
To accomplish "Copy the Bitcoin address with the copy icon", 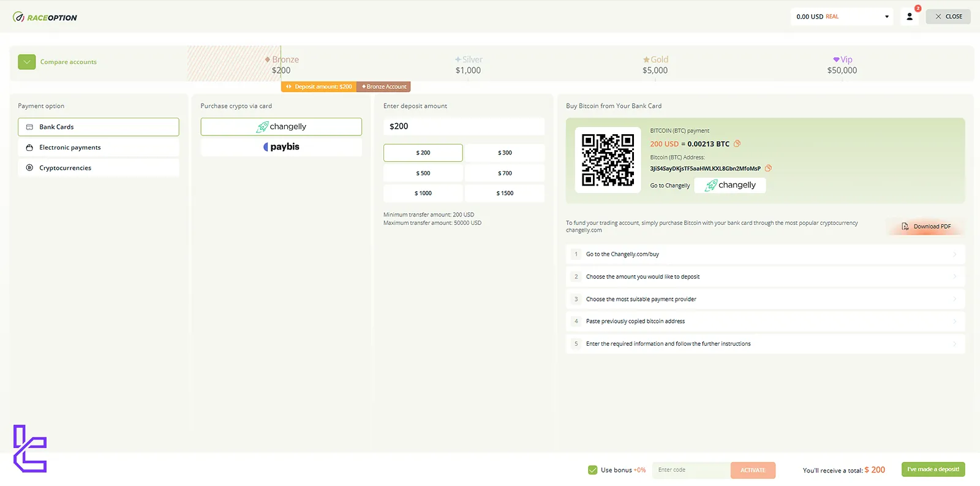I will click(x=768, y=168).
